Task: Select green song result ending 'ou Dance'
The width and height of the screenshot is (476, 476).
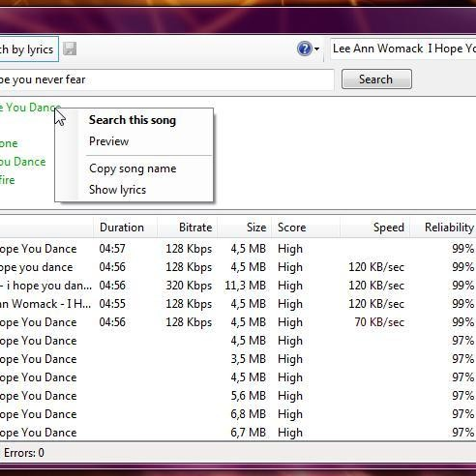Action: [x=23, y=162]
